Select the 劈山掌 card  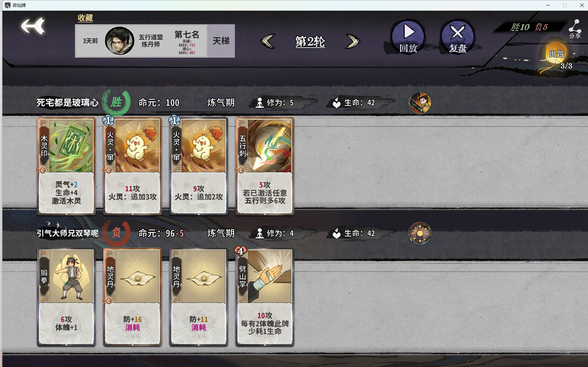tap(265, 297)
